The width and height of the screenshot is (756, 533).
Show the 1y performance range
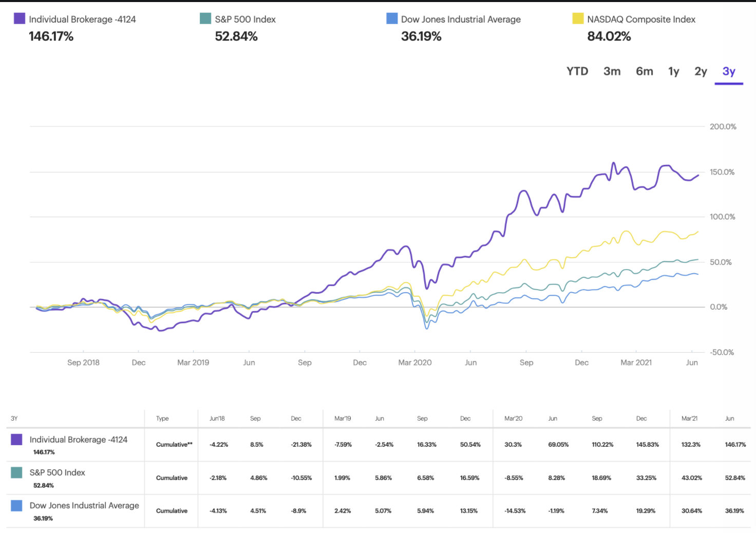pos(673,71)
